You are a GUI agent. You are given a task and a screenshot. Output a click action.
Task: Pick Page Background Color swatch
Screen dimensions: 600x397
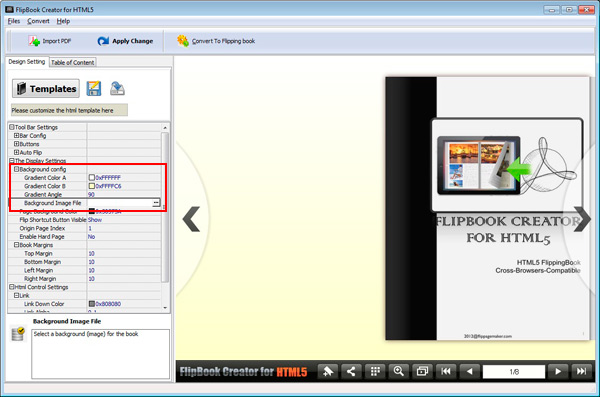[92, 211]
